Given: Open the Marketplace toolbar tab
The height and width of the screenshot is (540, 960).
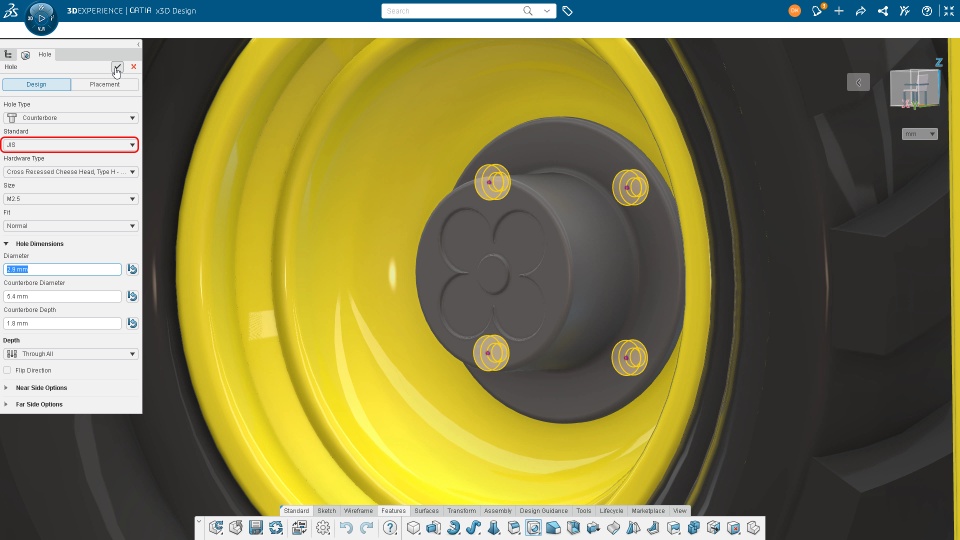Looking at the screenshot, I should (648, 511).
